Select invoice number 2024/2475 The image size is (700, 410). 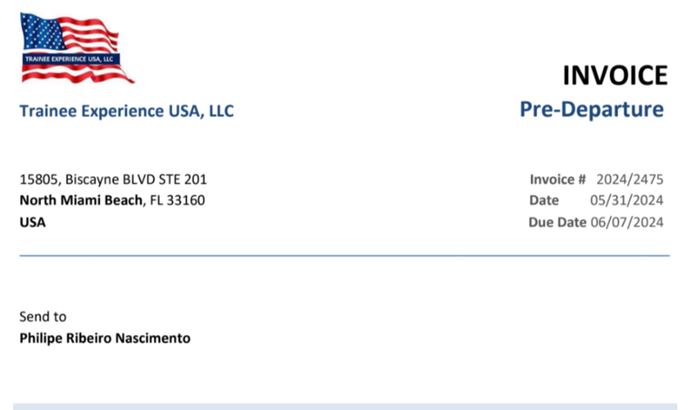(x=630, y=180)
